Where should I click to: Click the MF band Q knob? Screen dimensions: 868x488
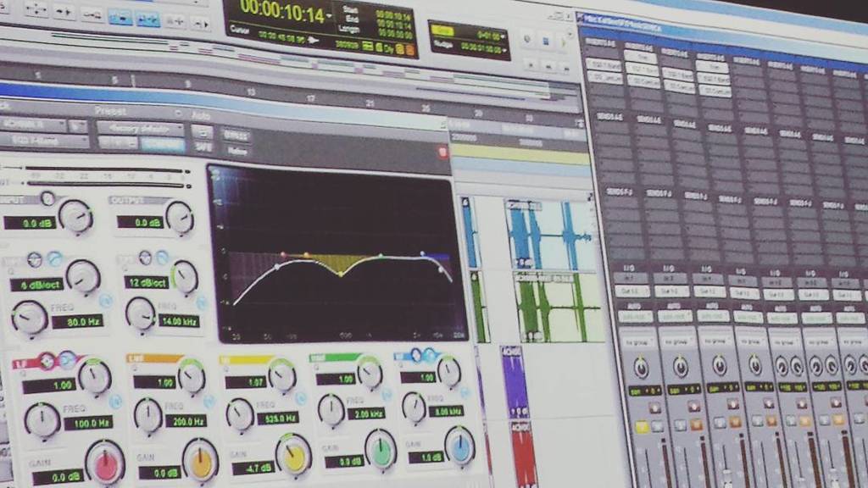coord(282,374)
